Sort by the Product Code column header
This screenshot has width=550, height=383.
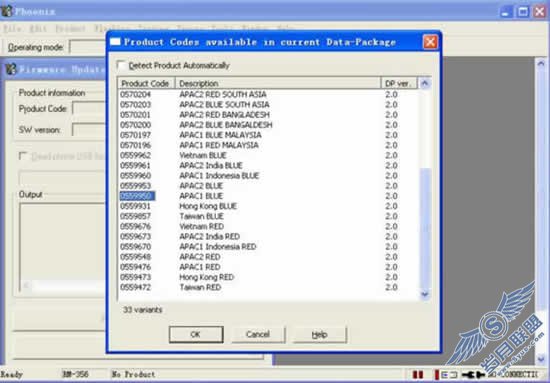tap(146, 83)
